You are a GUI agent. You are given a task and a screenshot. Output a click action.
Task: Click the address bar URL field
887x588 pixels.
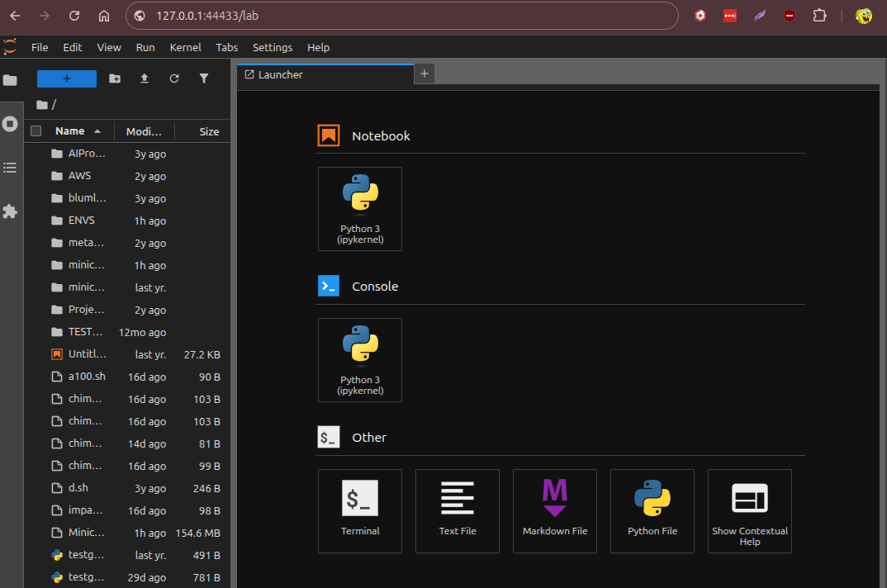click(x=401, y=16)
